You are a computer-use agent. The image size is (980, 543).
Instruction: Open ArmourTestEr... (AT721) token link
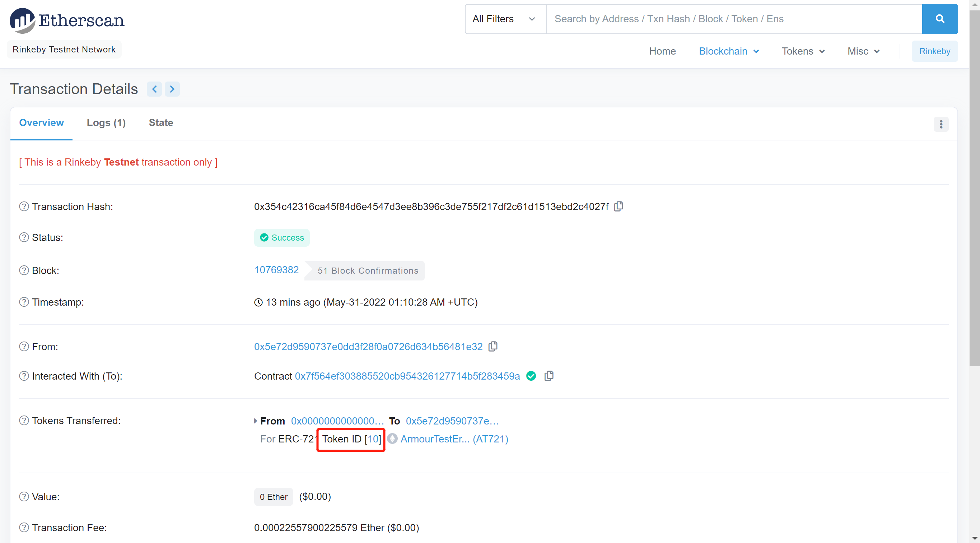coord(454,439)
